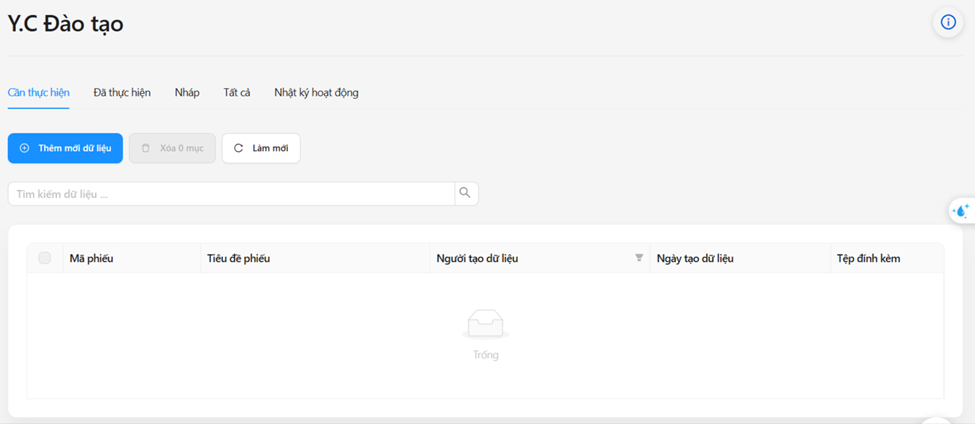
Task: Click the refresh icon in Làm mới
Action: coord(238,148)
